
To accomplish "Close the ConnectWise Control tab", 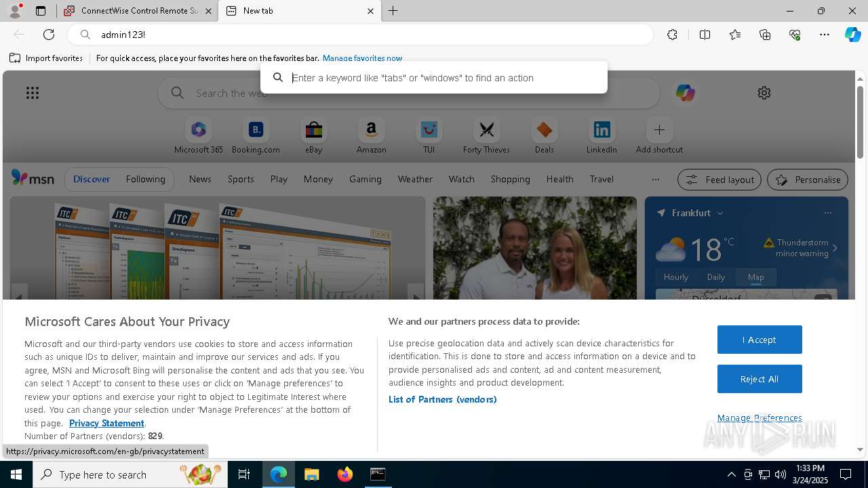I will coord(208,11).
